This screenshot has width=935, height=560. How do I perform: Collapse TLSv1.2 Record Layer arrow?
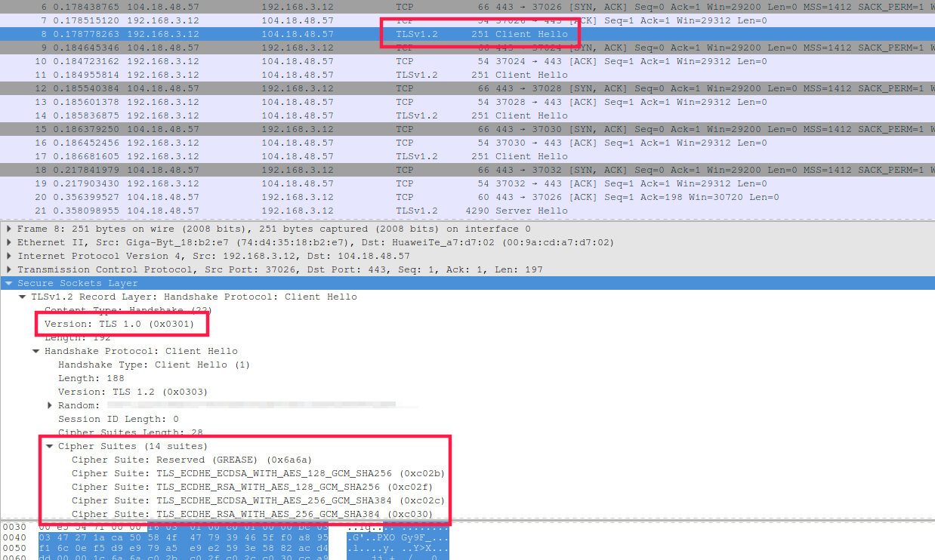pyautogui.click(x=22, y=297)
